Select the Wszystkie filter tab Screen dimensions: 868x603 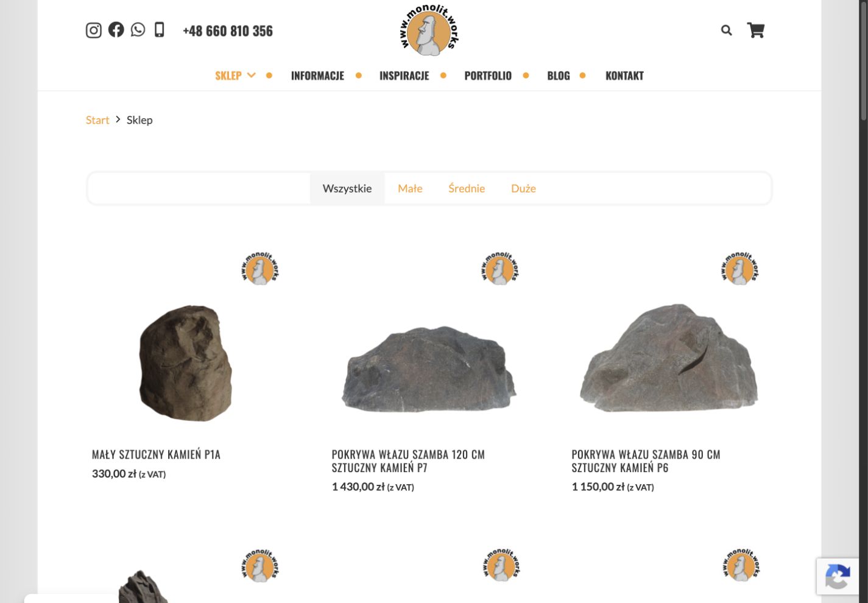pyautogui.click(x=347, y=188)
